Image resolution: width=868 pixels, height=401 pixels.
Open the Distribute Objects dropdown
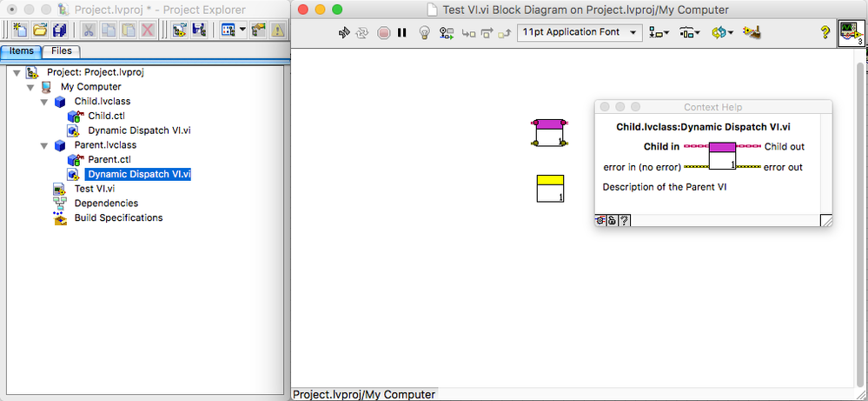tap(689, 33)
